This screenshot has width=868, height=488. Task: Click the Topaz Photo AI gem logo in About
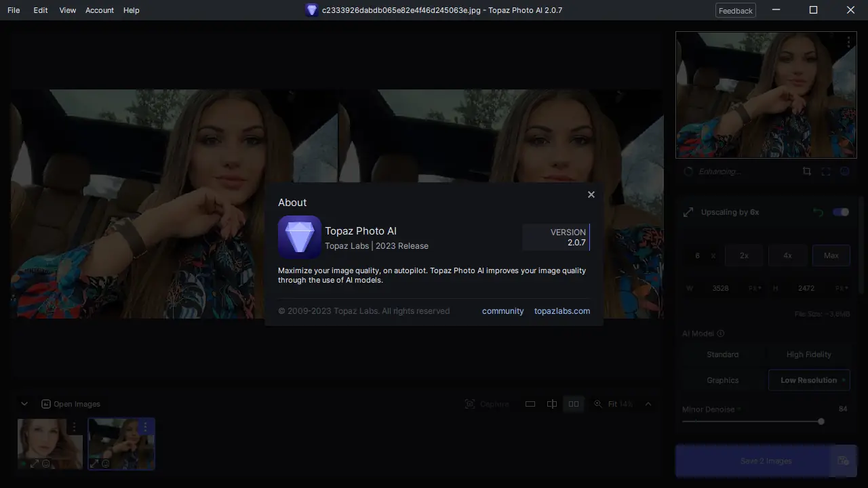pyautogui.click(x=300, y=237)
